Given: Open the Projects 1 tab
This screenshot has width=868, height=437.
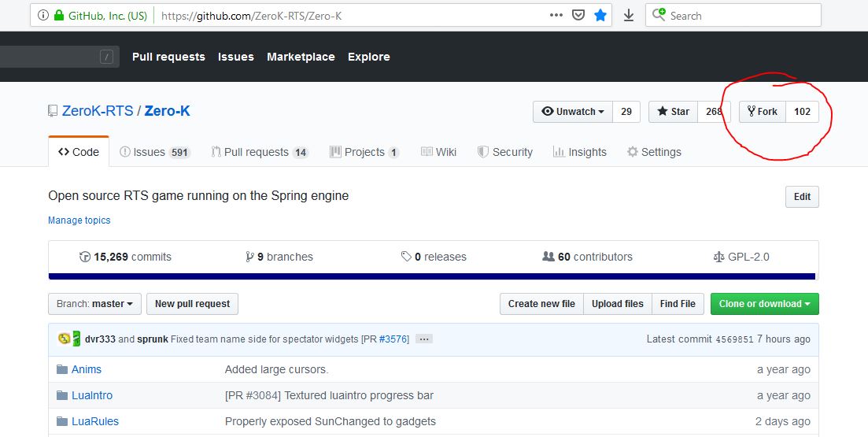Looking at the screenshot, I should [364, 152].
